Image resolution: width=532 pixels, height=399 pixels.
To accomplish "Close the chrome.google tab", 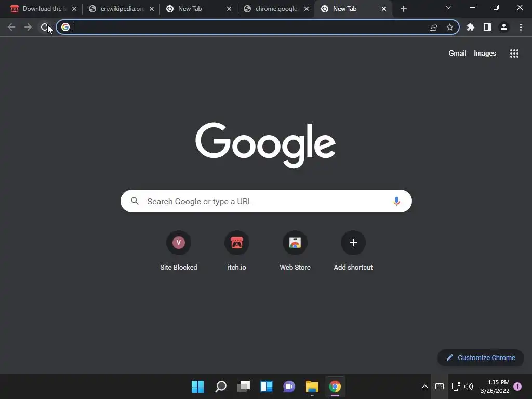I will coord(307,9).
